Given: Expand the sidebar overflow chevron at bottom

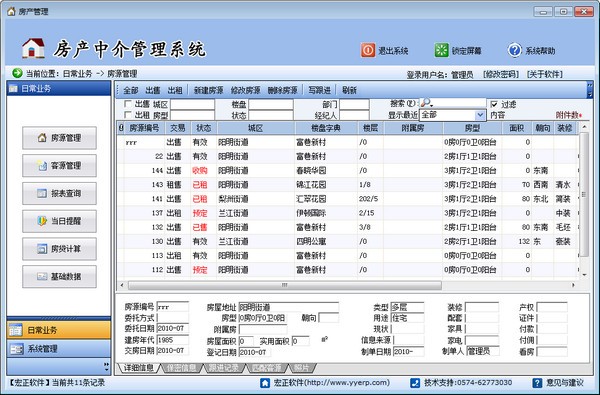Looking at the screenshot, I should coord(106,367).
